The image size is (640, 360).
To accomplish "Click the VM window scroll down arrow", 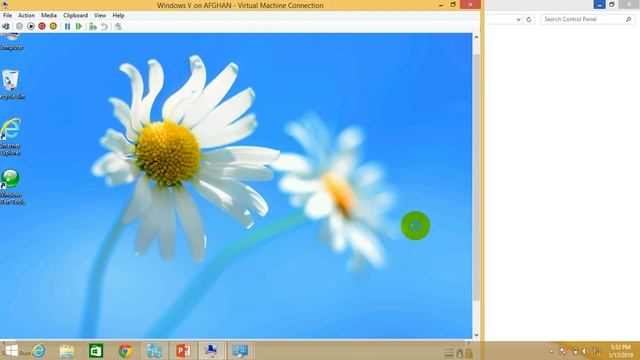I will click(476, 335).
